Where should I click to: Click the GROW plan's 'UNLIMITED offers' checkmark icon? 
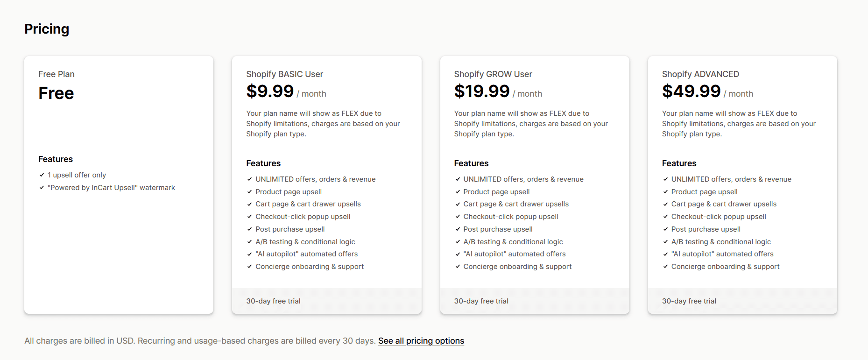coord(458,179)
